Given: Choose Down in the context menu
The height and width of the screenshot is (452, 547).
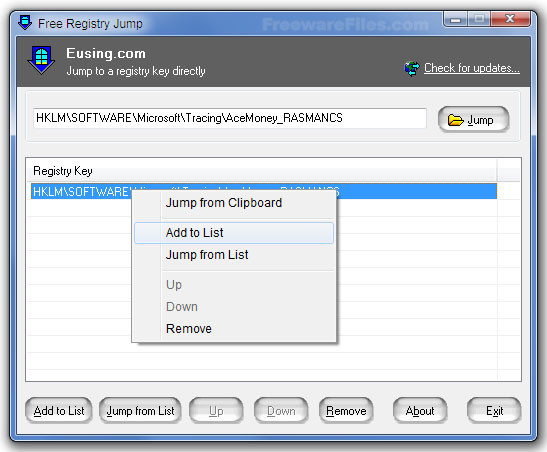Looking at the screenshot, I should pyautogui.click(x=234, y=307).
